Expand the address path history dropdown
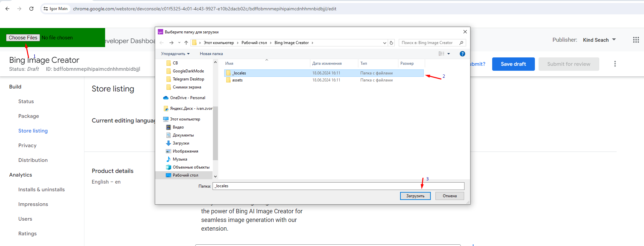 [x=384, y=43]
